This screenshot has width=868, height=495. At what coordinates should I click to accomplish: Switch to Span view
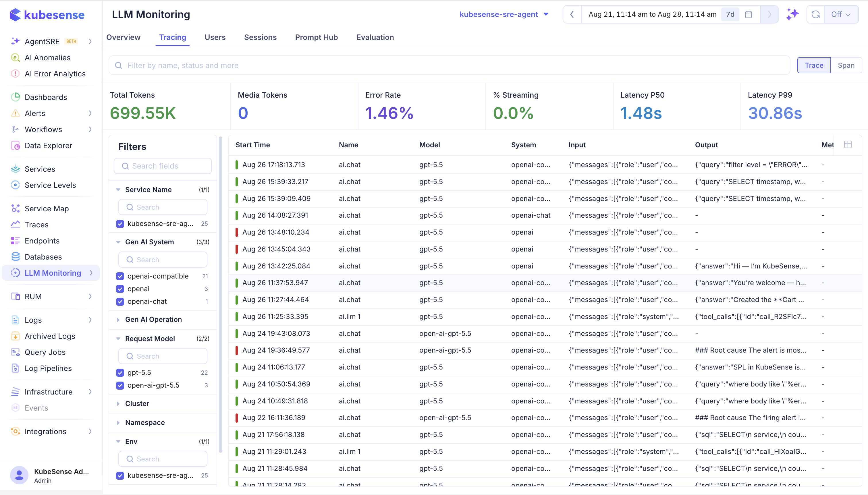coord(846,65)
